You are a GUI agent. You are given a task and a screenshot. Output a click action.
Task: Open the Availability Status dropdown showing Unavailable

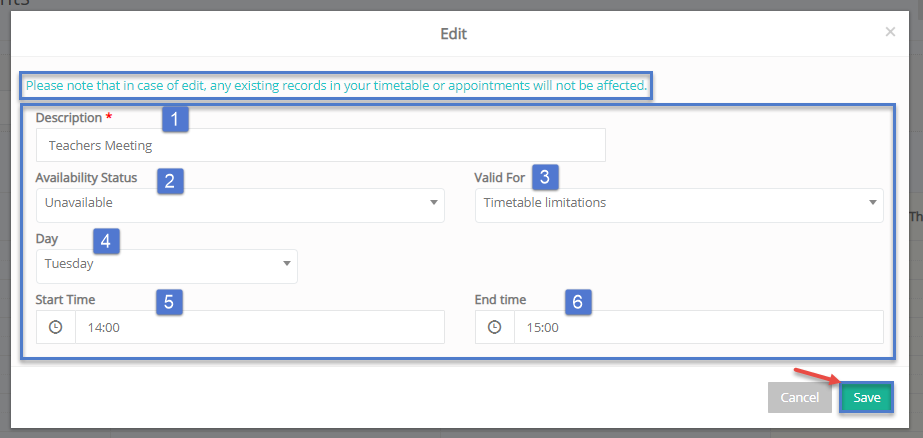point(240,205)
